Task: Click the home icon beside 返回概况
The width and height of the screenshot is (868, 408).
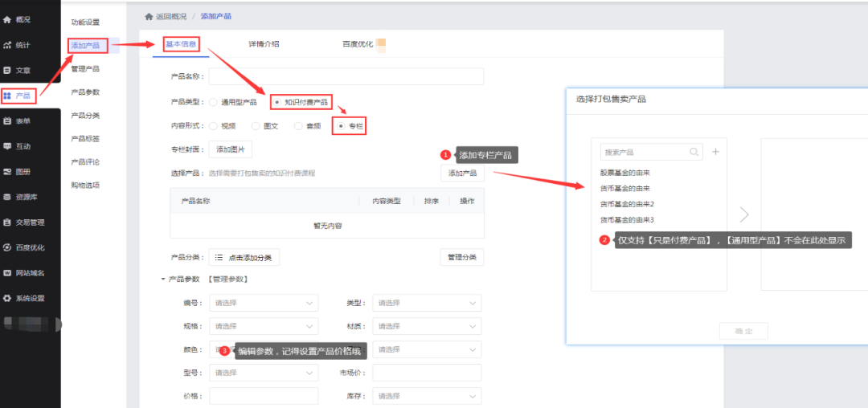Action: pyautogui.click(x=149, y=16)
